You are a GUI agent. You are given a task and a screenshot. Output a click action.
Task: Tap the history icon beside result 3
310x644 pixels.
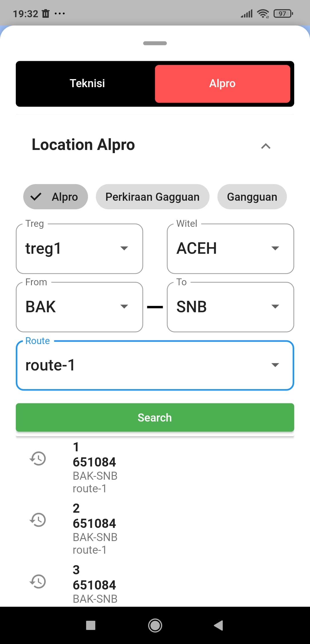(38, 581)
